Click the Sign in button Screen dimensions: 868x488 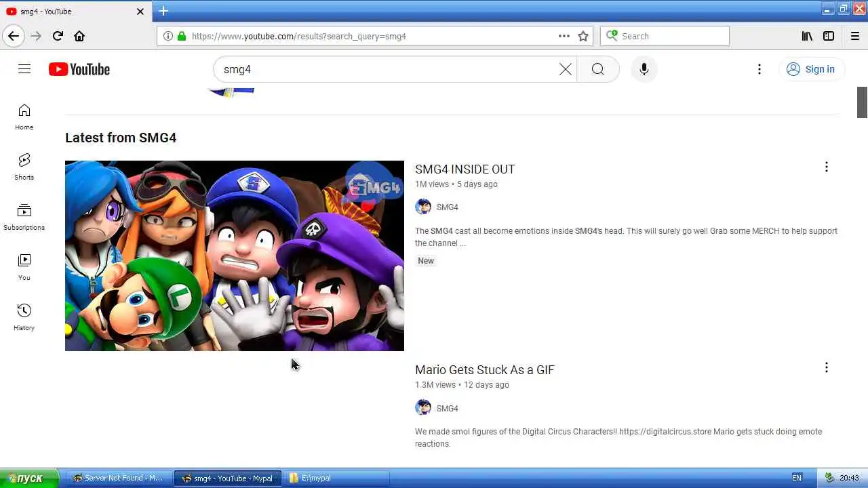tap(811, 69)
